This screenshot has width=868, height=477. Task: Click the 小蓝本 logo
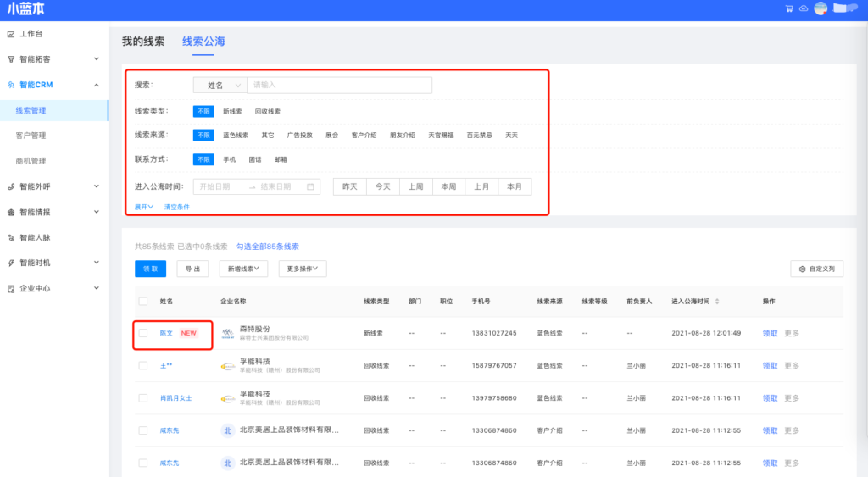(x=25, y=9)
